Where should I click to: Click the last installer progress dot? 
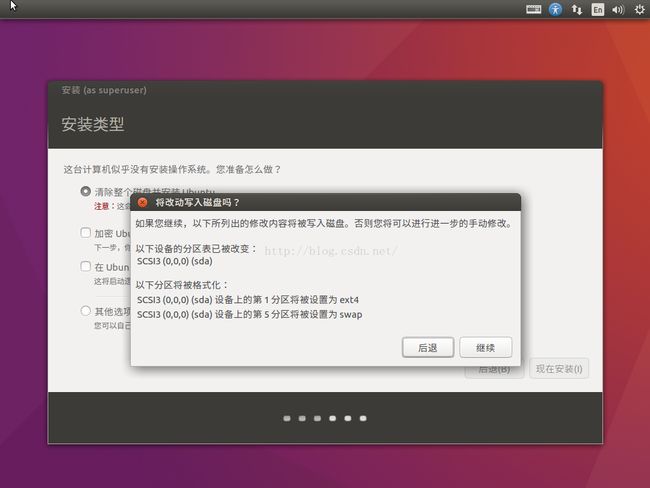pyautogui.click(x=363, y=418)
